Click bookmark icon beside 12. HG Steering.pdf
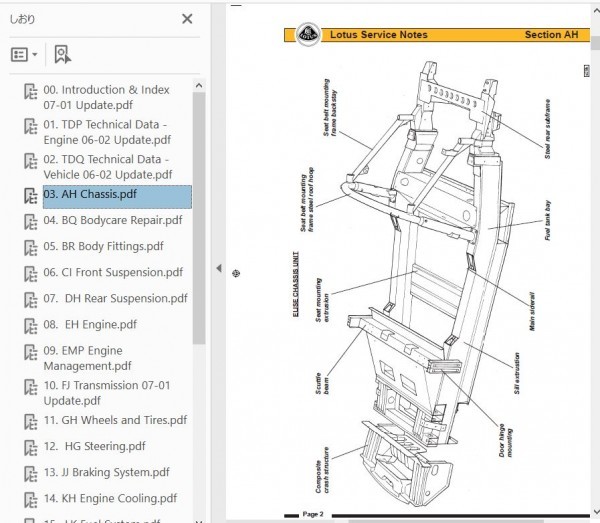Viewport: 600px width, 523px height. click(x=31, y=448)
